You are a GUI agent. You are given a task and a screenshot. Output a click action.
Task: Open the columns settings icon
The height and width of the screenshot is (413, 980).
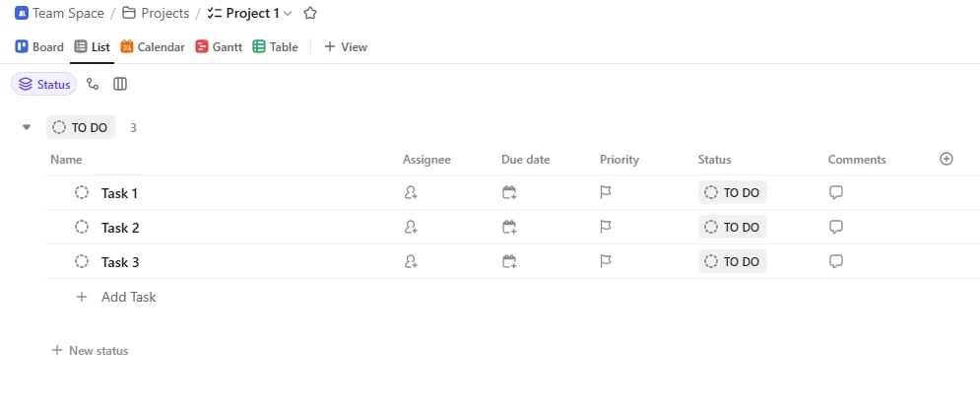point(120,84)
